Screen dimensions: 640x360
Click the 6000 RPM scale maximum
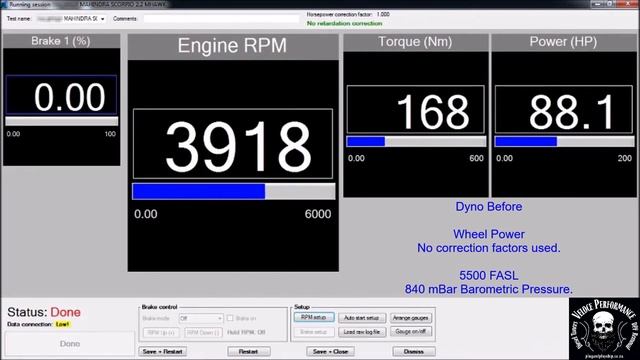(318, 214)
